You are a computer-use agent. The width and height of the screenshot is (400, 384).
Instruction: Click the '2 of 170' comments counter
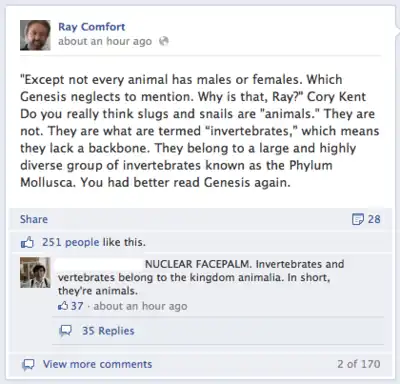359,364
